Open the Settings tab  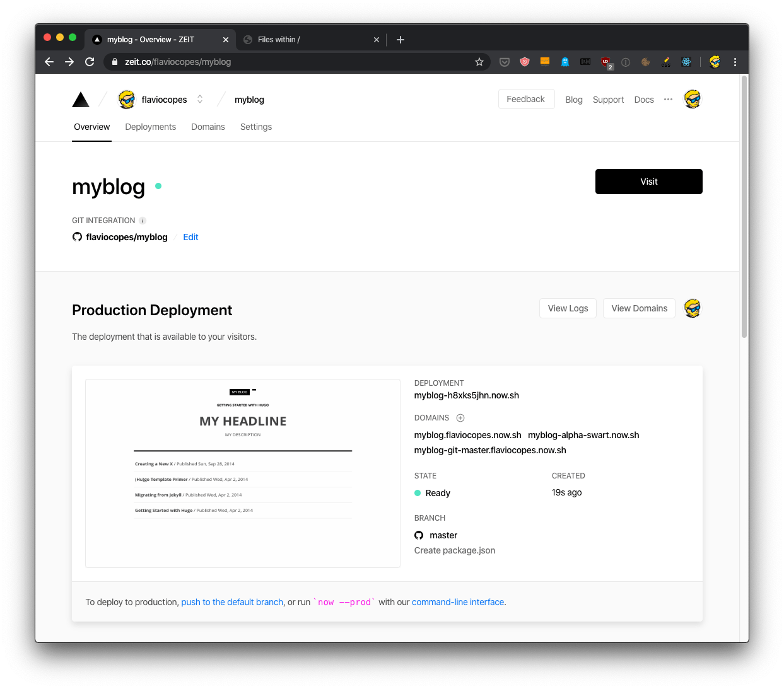(256, 127)
